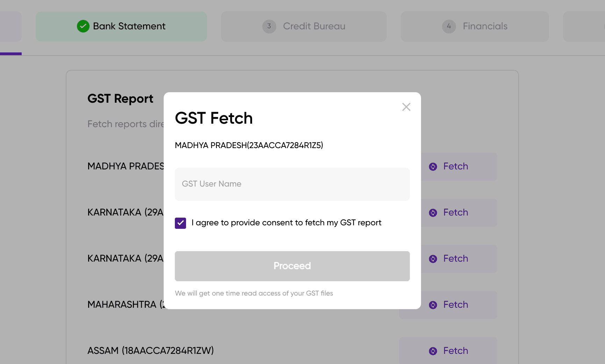
Task: Click the refresh icon on the first Karnataka Fetch
Action: [x=433, y=212]
